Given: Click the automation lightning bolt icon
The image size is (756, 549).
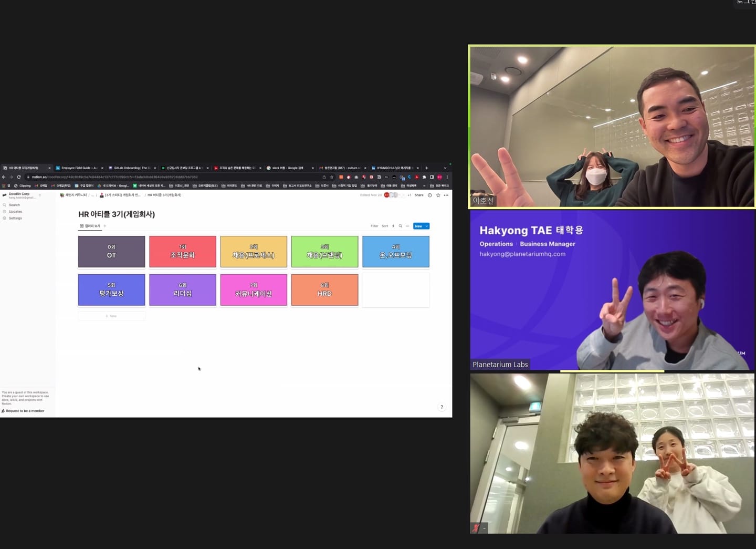Looking at the screenshot, I should (393, 226).
